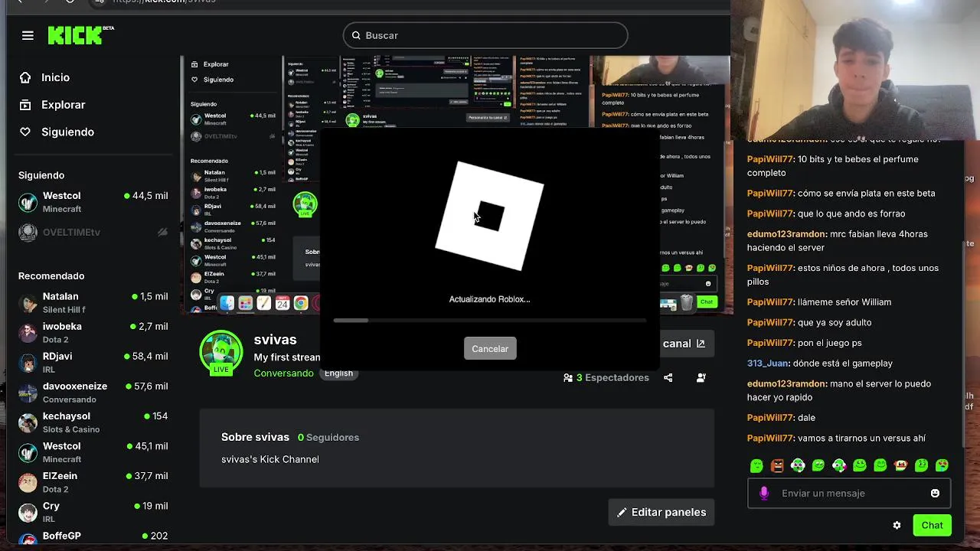Insert the smirking green blob emote
Screen dimensions: 980x551
(x=922, y=465)
